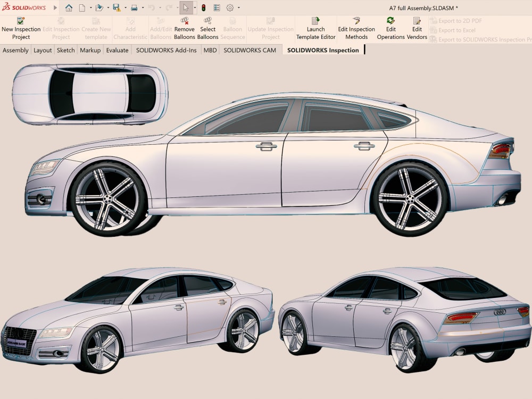
Task: Click Export to 2D PDF
Action: pos(456,21)
